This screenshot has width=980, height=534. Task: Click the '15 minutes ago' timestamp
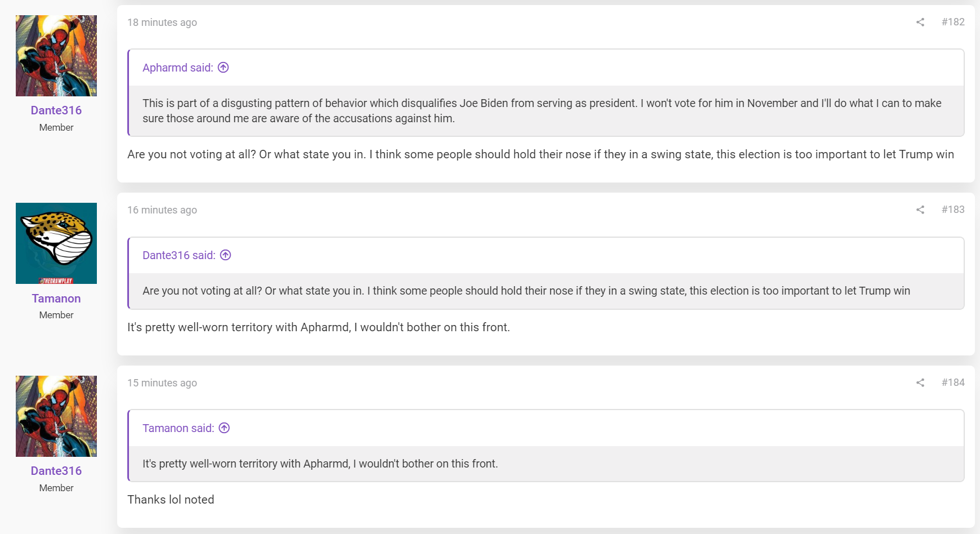click(x=162, y=383)
